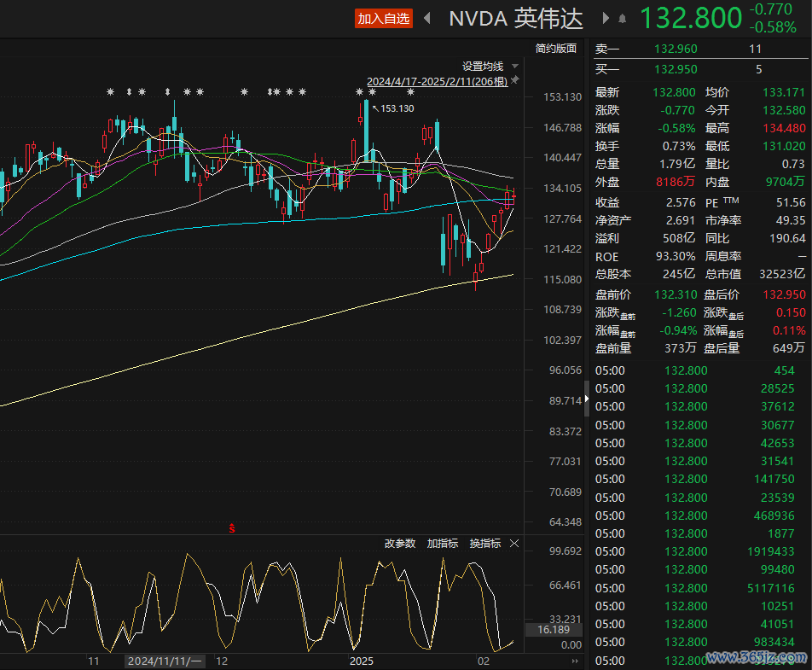The width and height of the screenshot is (812, 670).
Task: Click the ROE value 93.30%
Action: click(x=676, y=257)
